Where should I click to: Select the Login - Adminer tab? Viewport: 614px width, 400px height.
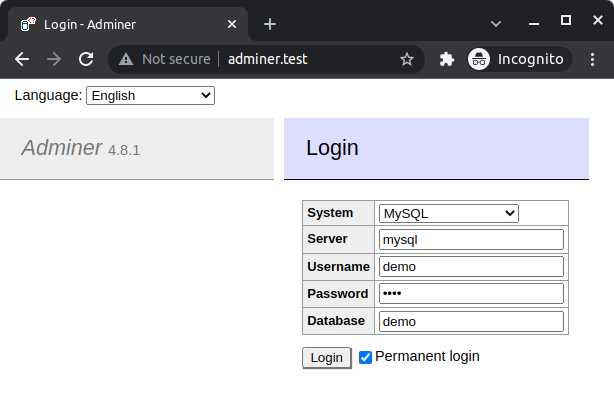128,24
